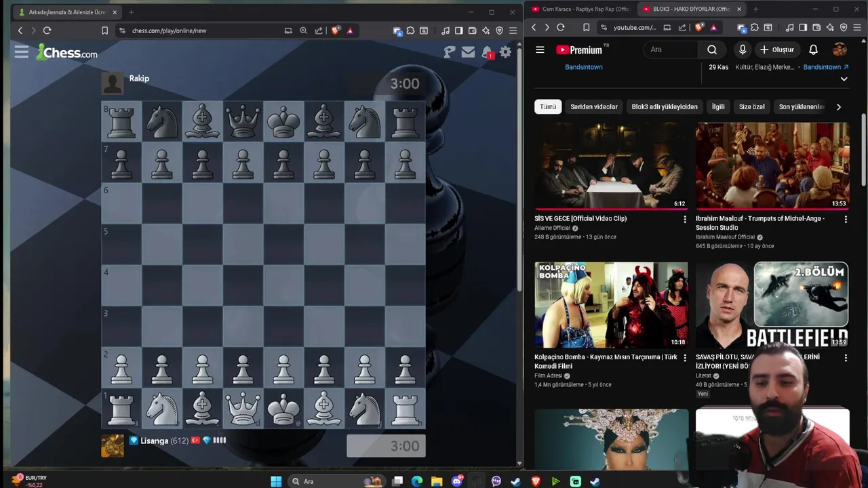Viewport: 868px width, 488px height.
Task: Open Chess.com settings gear
Action: click(x=505, y=52)
